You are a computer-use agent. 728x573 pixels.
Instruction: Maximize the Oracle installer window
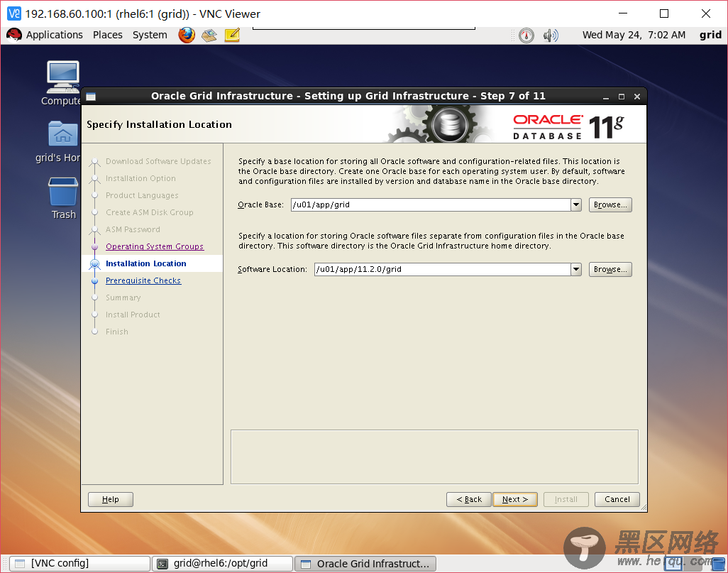click(622, 97)
